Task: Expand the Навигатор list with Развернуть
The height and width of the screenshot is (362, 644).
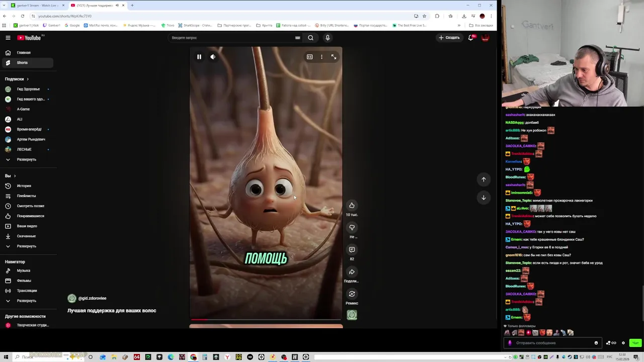Action: pos(28,301)
